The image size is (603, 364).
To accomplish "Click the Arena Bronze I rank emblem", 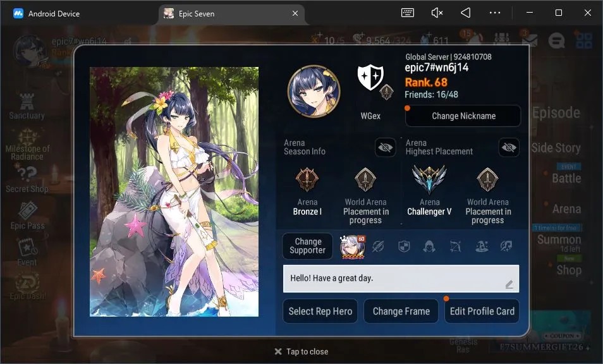I will click(307, 179).
